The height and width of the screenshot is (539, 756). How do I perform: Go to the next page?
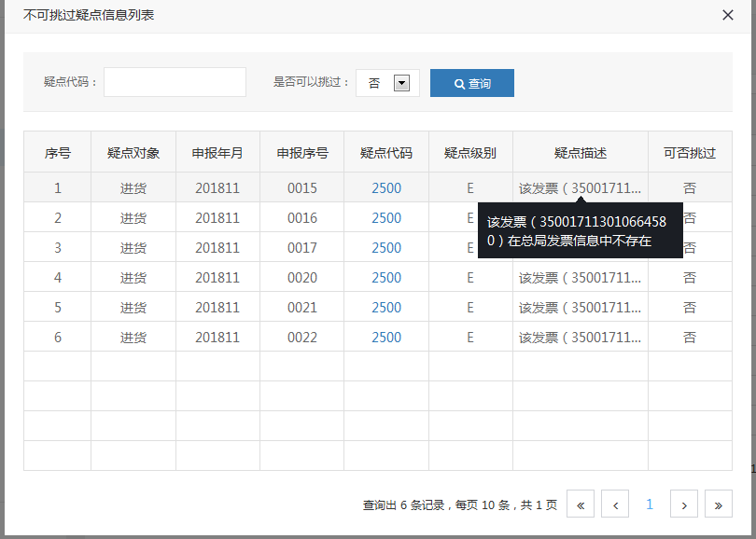click(x=684, y=504)
